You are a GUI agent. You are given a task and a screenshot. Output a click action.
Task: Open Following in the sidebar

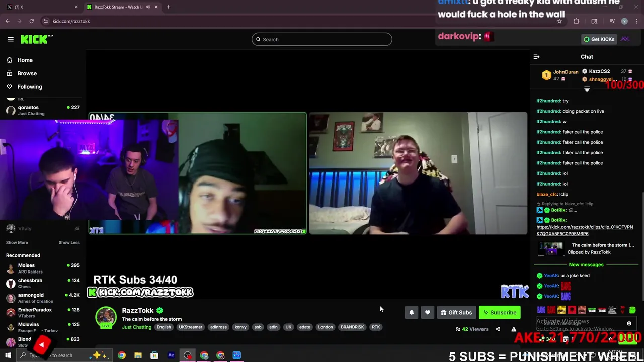coord(29,87)
